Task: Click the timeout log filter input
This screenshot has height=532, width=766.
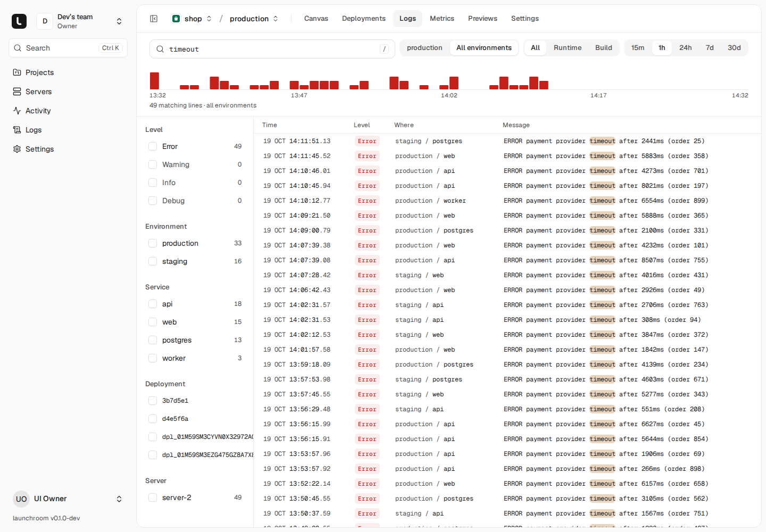Action: coord(272,49)
